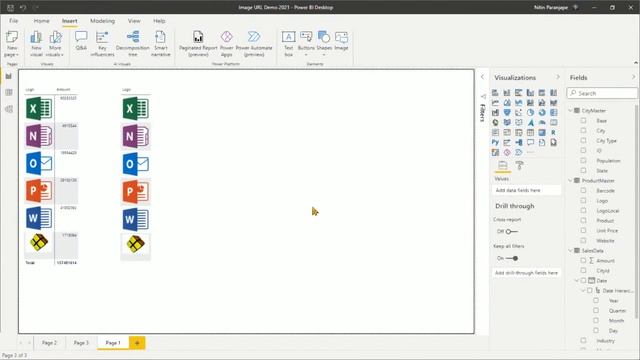Switch to Model view in left sidebar

coord(9,109)
